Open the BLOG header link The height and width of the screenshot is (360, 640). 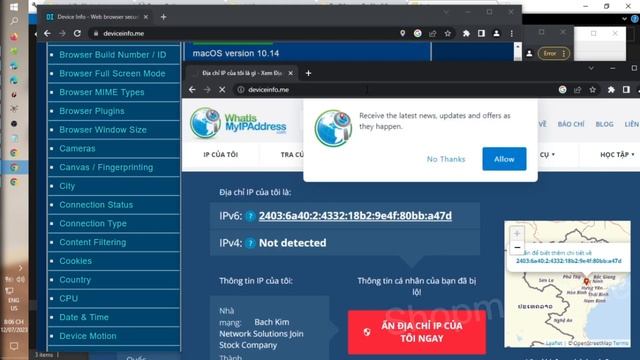[x=604, y=124]
